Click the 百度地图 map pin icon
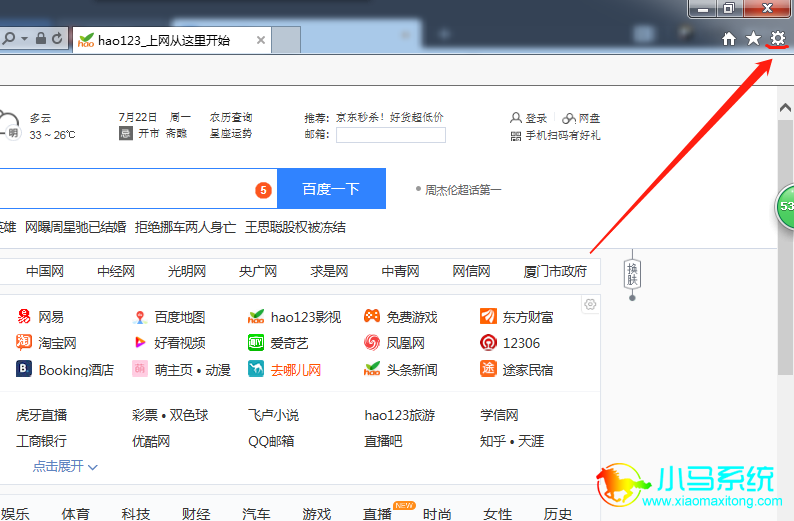The width and height of the screenshot is (794, 521). click(x=140, y=317)
